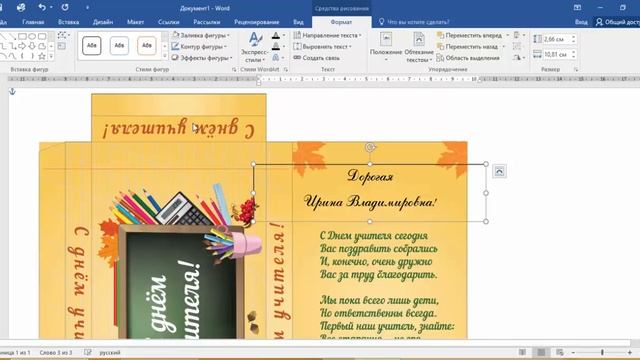Choose the Down Arrow block shape
The width and height of the screenshot is (640, 360).
32,46
